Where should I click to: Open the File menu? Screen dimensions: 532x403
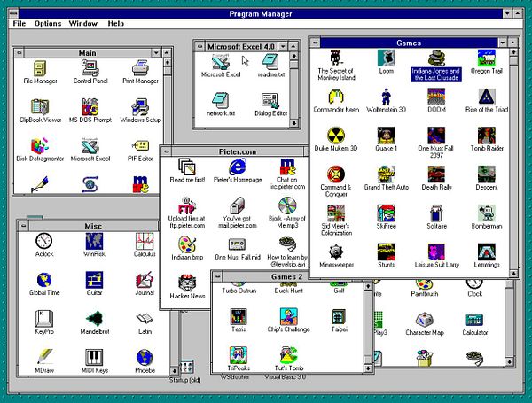pyautogui.click(x=20, y=24)
